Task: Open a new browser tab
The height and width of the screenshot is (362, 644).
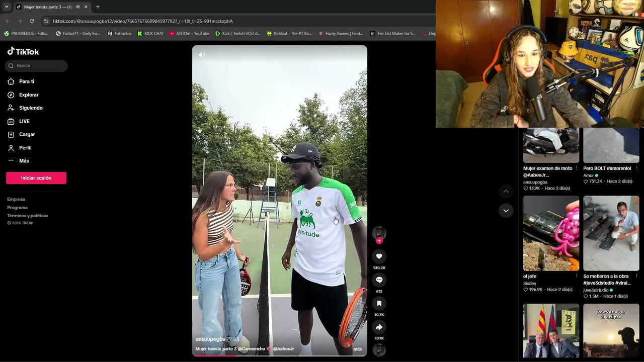Action: tap(98, 7)
